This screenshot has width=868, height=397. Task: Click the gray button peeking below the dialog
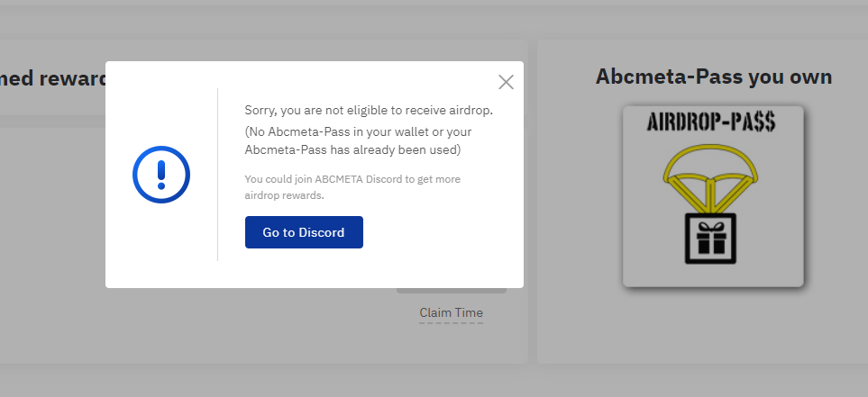point(452,291)
